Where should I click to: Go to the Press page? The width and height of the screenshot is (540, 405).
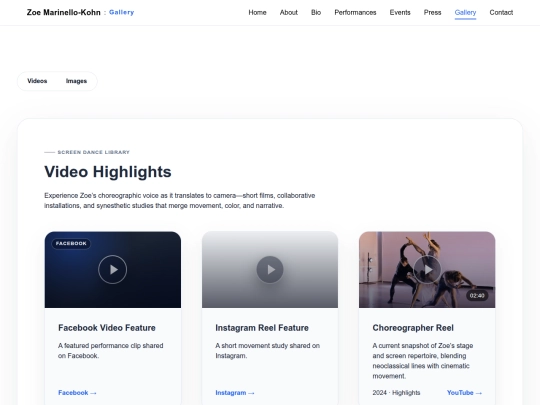tap(433, 12)
